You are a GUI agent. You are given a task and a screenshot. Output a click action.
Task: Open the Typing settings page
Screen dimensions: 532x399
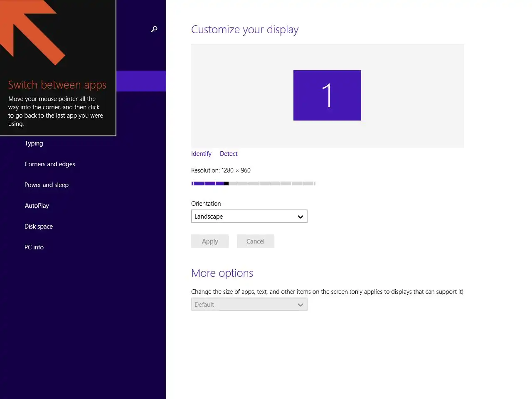tap(34, 143)
